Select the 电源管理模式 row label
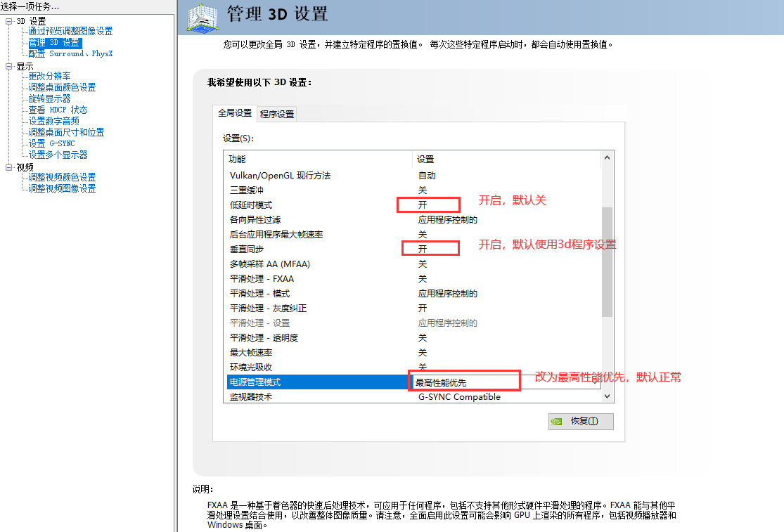The height and width of the screenshot is (532, 784). pyautogui.click(x=255, y=382)
